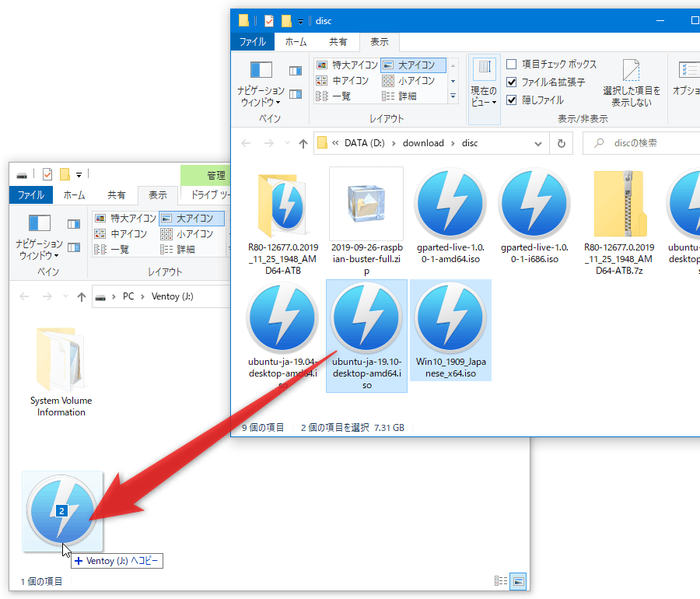Choose 一覧 layout in disc window
The height and width of the screenshot is (599, 700).
(334, 96)
